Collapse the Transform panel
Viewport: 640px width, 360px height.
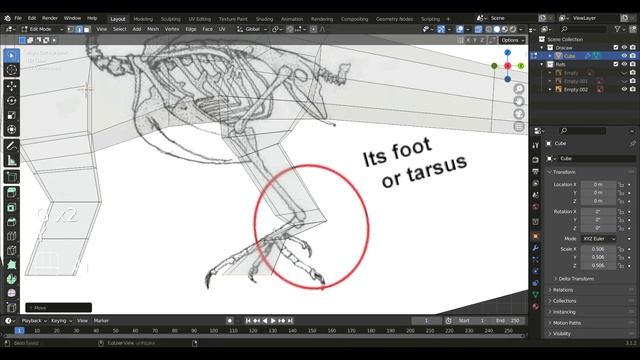564,172
